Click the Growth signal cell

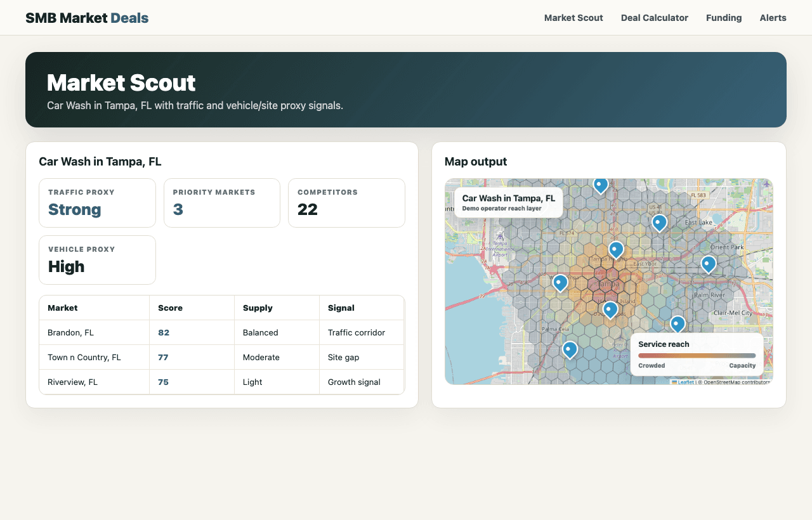pos(362,382)
